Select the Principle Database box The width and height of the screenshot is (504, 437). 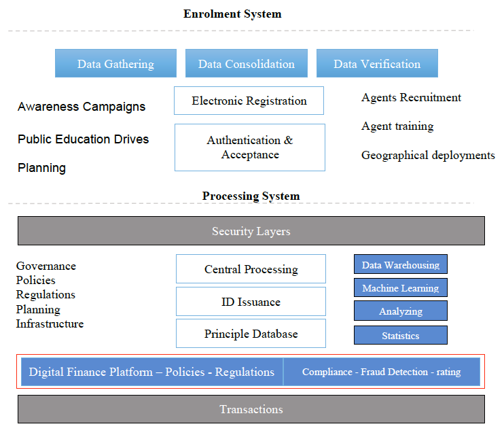pyautogui.click(x=251, y=334)
